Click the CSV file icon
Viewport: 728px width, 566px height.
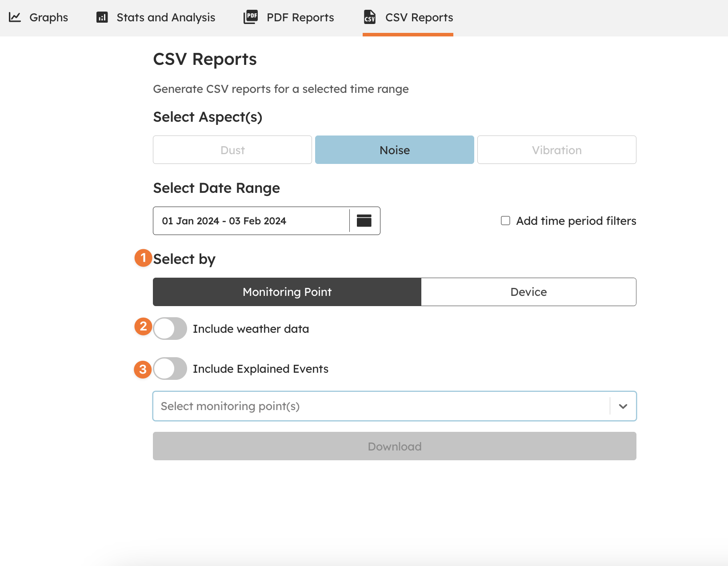369,18
